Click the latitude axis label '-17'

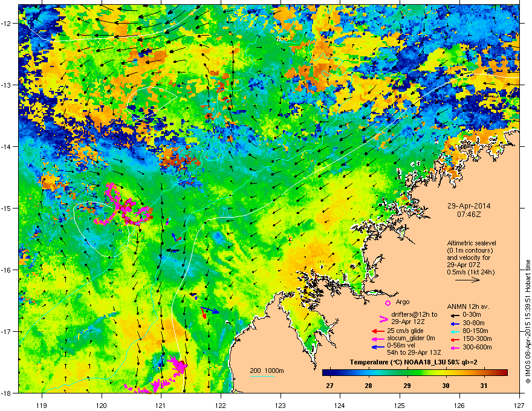tap(7, 332)
